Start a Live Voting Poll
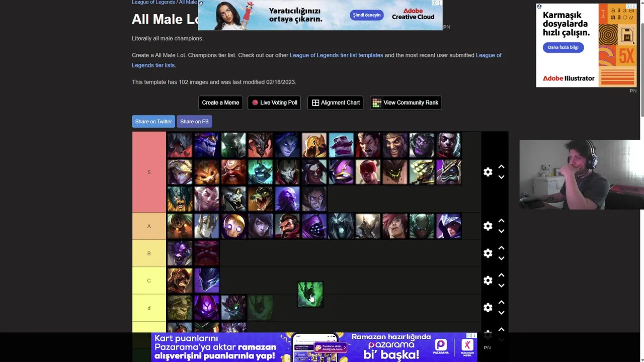The image size is (644, 362). (x=274, y=103)
